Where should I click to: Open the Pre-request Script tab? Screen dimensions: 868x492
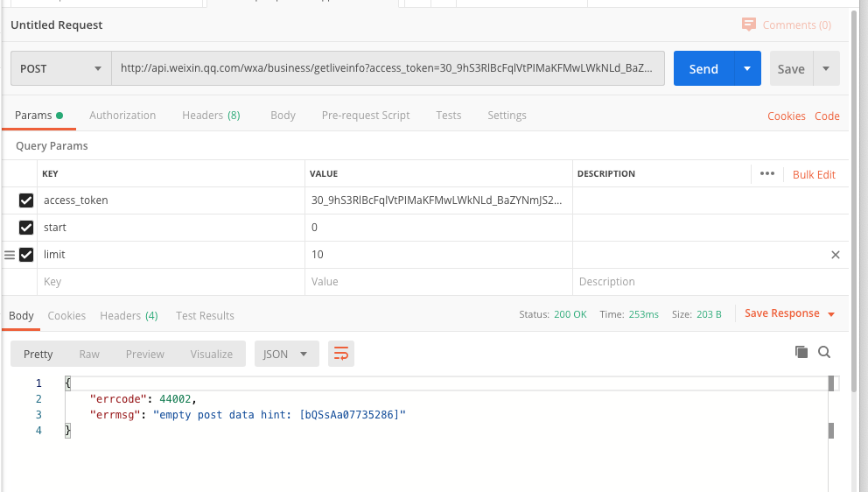click(x=365, y=115)
